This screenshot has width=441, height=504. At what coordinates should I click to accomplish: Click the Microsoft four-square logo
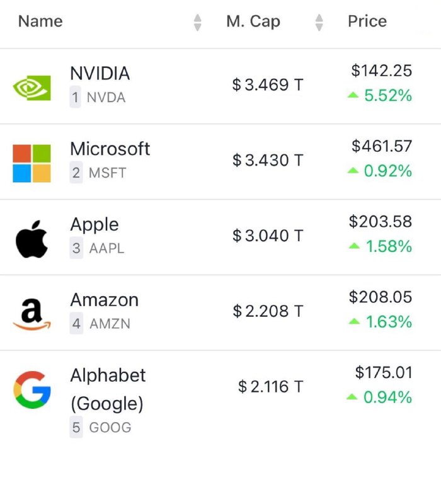pyautogui.click(x=31, y=163)
